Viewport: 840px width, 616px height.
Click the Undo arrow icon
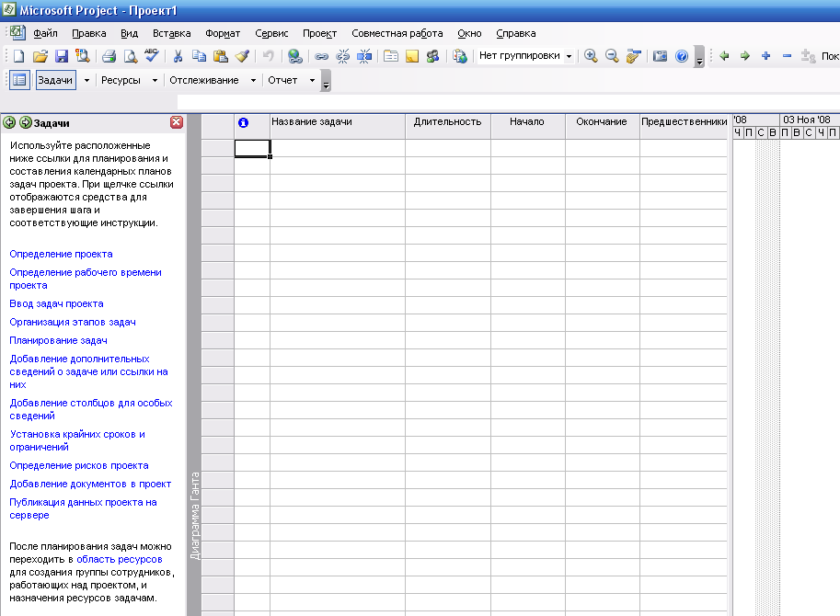269,56
